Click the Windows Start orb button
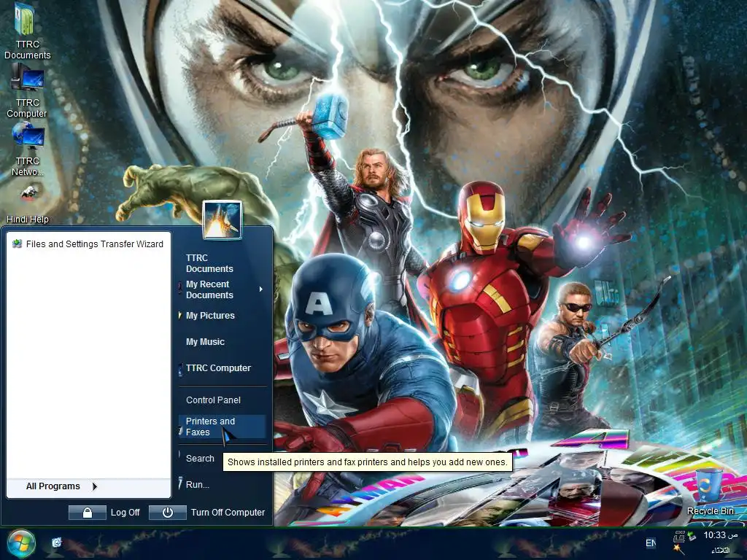The height and width of the screenshot is (560, 747). point(21,543)
